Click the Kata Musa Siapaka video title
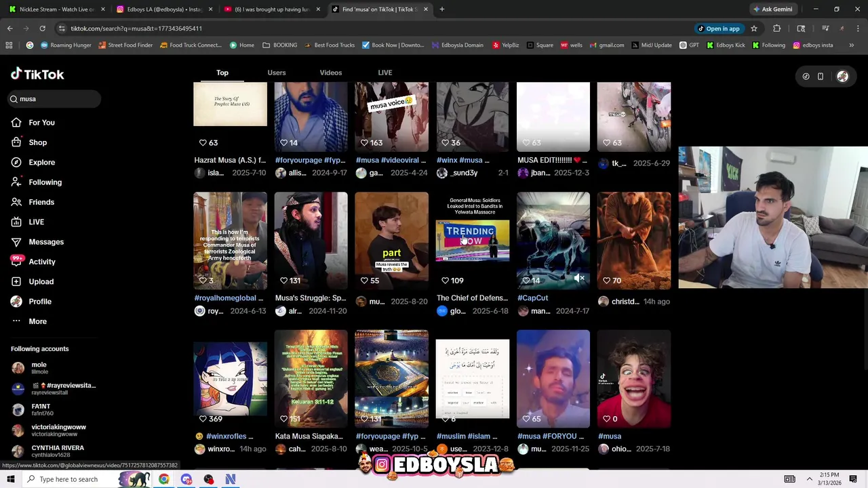Viewport: 868px width, 488px height. [311, 436]
